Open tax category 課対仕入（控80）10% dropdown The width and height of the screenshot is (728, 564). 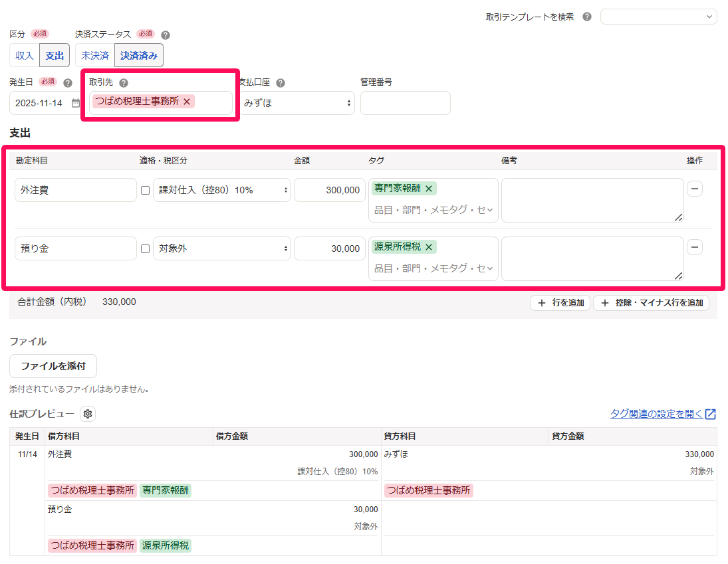pyautogui.click(x=222, y=190)
